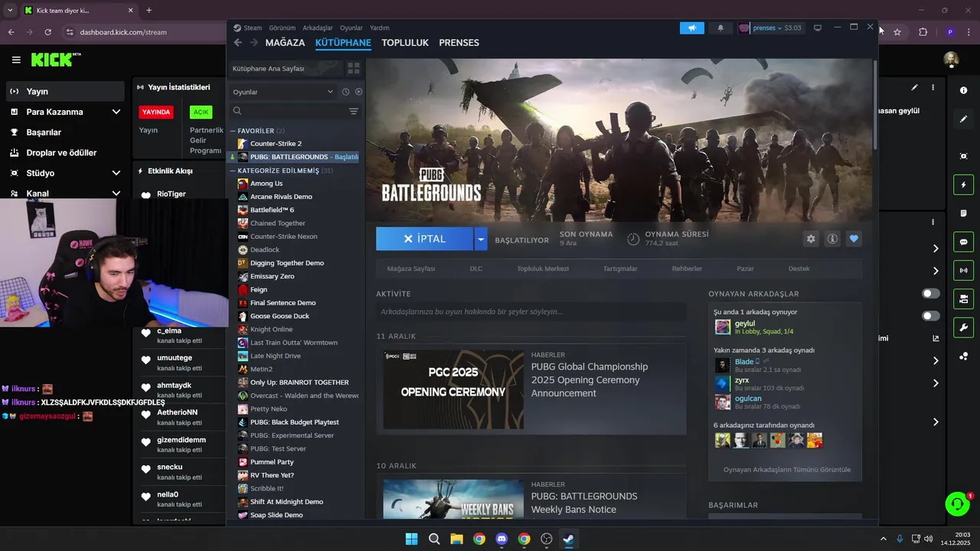Sort library by recent clock icon
Screen dimensions: 980x551
pyautogui.click(x=345, y=92)
